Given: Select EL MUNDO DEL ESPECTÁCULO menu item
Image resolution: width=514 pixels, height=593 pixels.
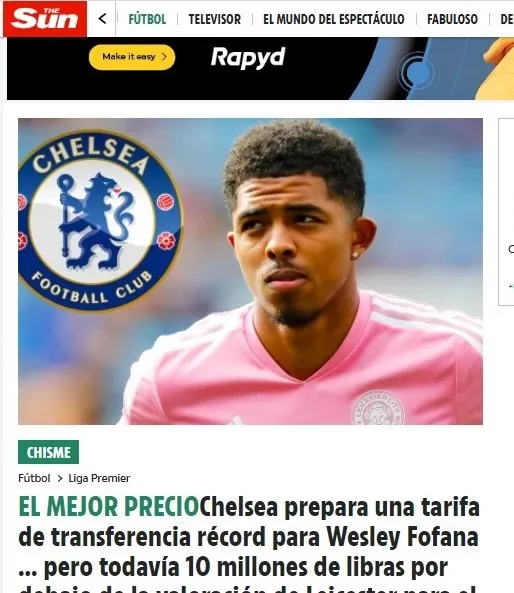Looking at the screenshot, I should click(x=334, y=19).
